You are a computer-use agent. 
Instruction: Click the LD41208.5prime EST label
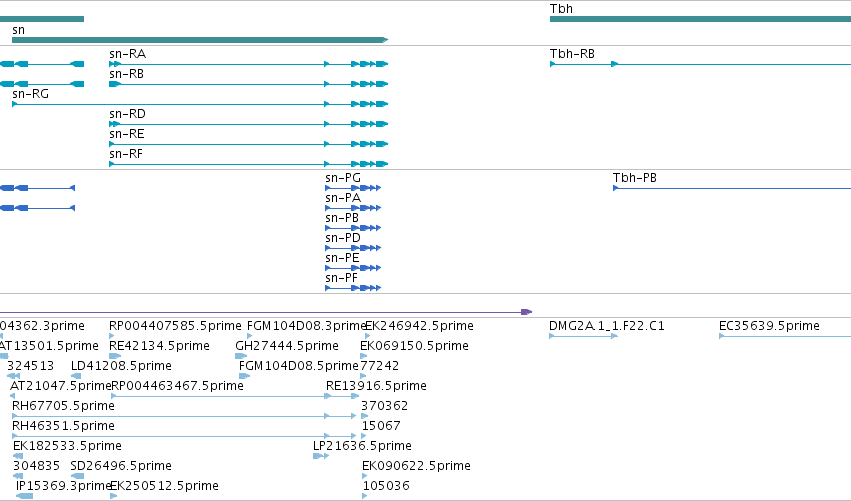[x=121, y=366]
